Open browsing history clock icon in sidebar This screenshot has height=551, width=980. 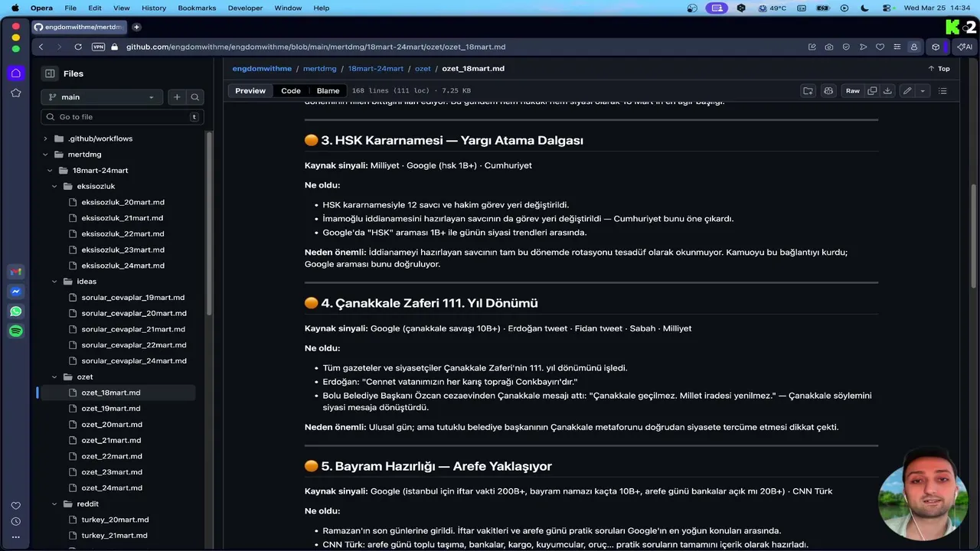pos(15,522)
